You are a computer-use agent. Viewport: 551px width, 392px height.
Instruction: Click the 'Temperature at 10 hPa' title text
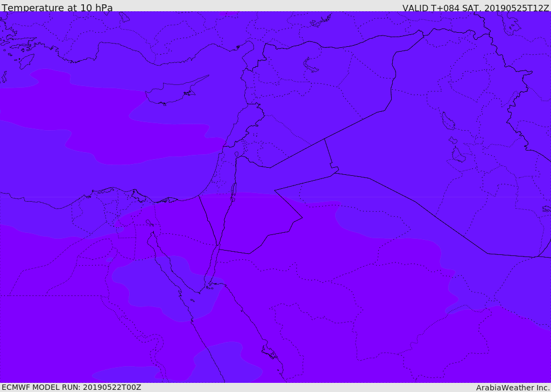(57, 8)
